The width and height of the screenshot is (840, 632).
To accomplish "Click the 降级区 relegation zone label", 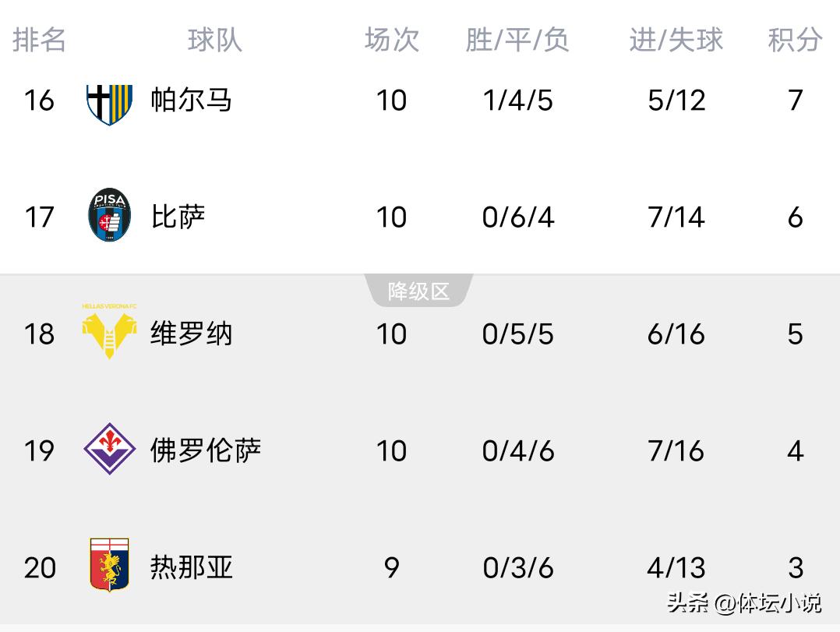I will [x=419, y=291].
